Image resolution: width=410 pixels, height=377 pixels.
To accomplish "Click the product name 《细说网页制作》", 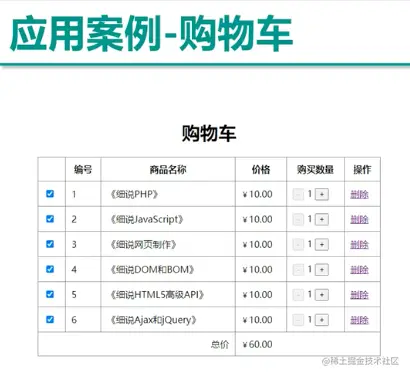I will click(143, 244).
